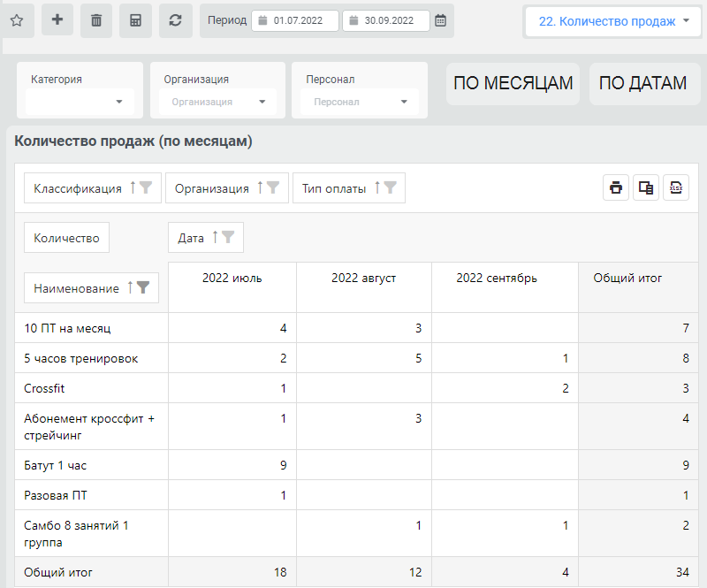Open the Персонал dropdown
The width and height of the screenshot is (707, 588).
tap(360, 102)
